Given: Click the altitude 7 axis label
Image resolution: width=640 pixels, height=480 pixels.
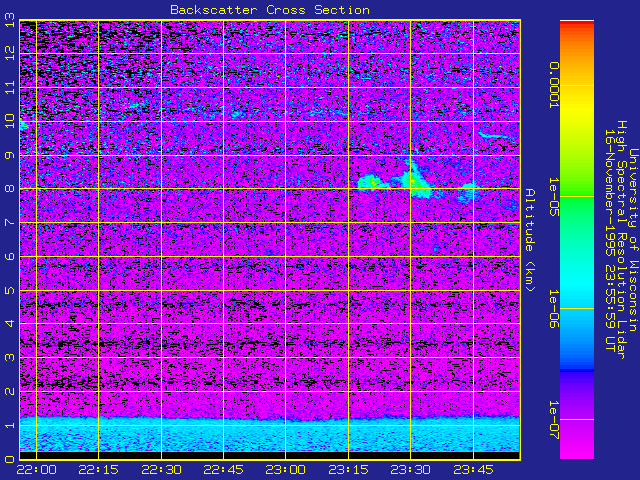Looking at the screenshot, I should [10, 222].
